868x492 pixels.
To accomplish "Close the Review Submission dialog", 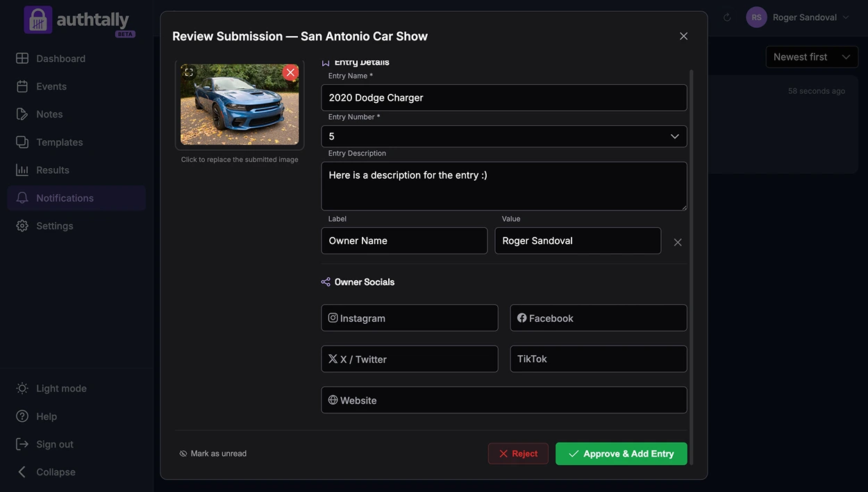I will [x=683, y=36].
